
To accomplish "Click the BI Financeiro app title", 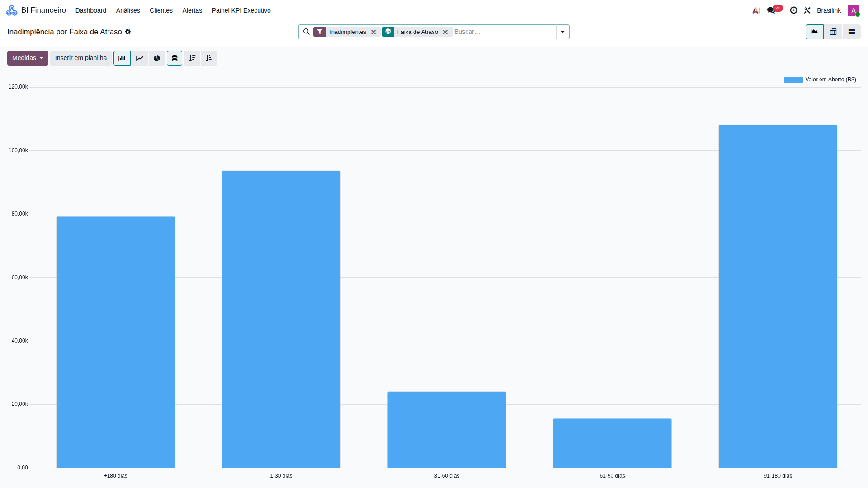I will [x=43, y=10].
